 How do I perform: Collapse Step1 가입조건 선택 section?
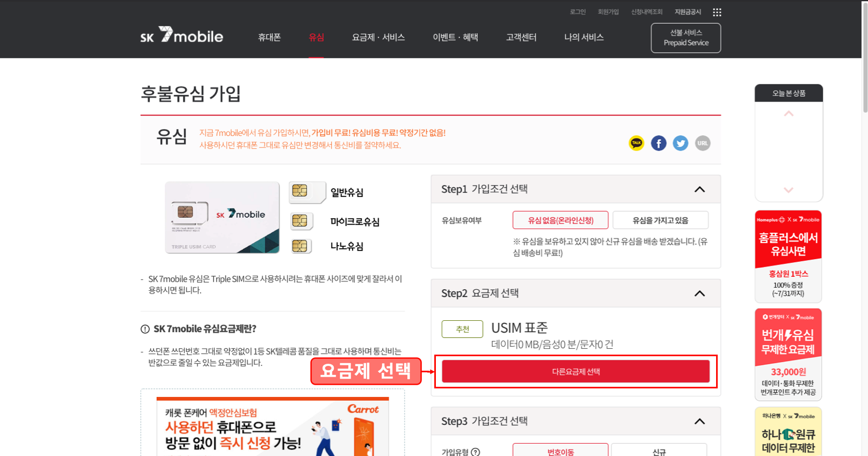(x=699, y=189)
